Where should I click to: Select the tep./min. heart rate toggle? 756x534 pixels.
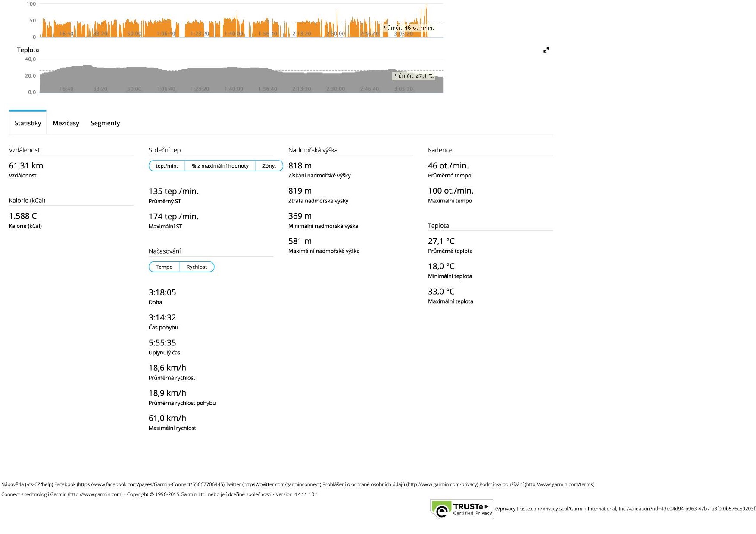point(167,166)
